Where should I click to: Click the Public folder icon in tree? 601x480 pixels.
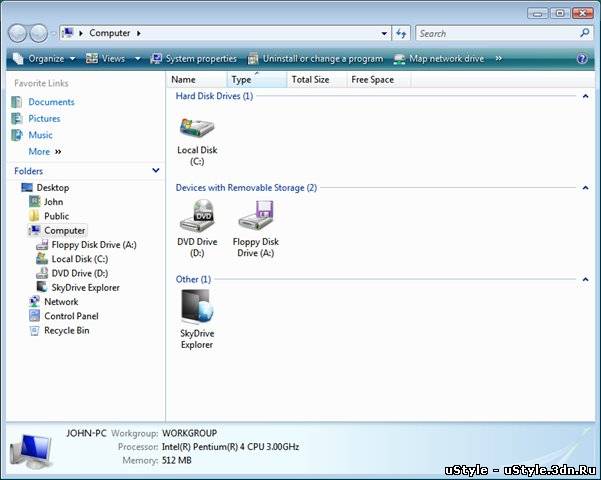[x=34, y=216]
